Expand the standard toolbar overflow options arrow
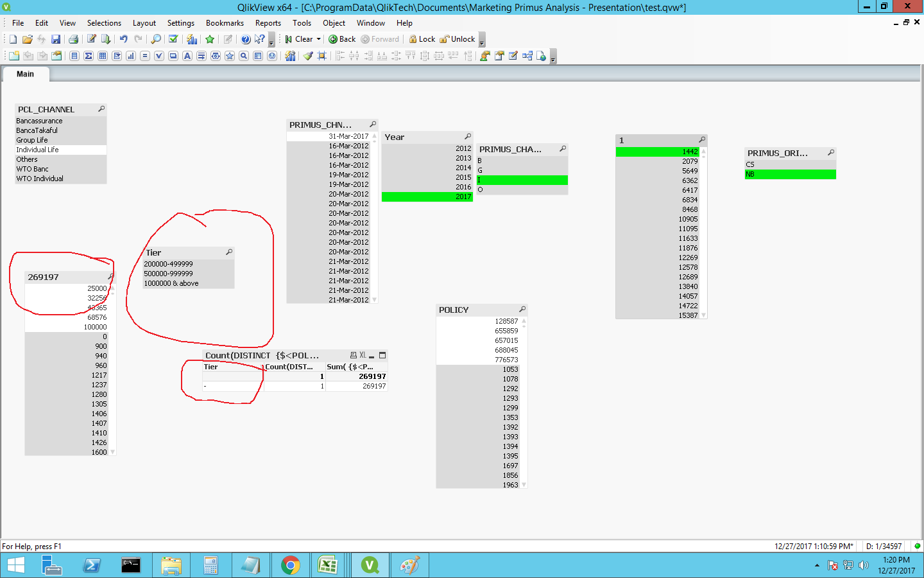 pos(271,40)
